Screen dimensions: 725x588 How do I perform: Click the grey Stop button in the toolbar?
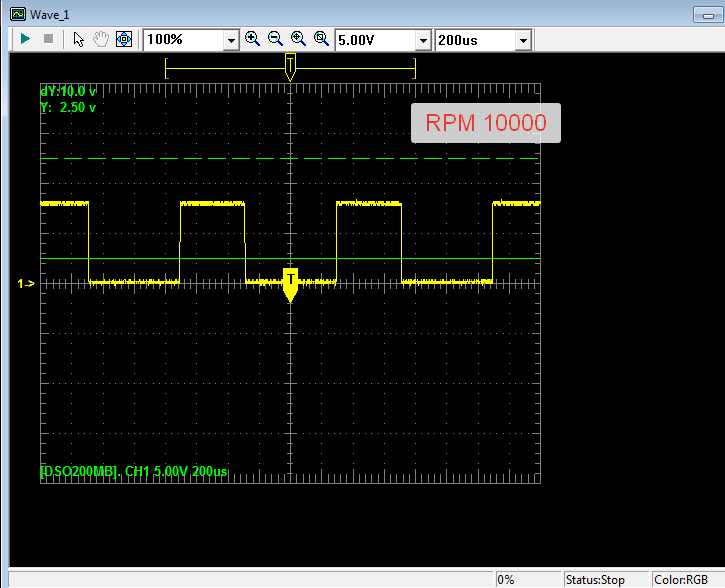pos(48,39)
